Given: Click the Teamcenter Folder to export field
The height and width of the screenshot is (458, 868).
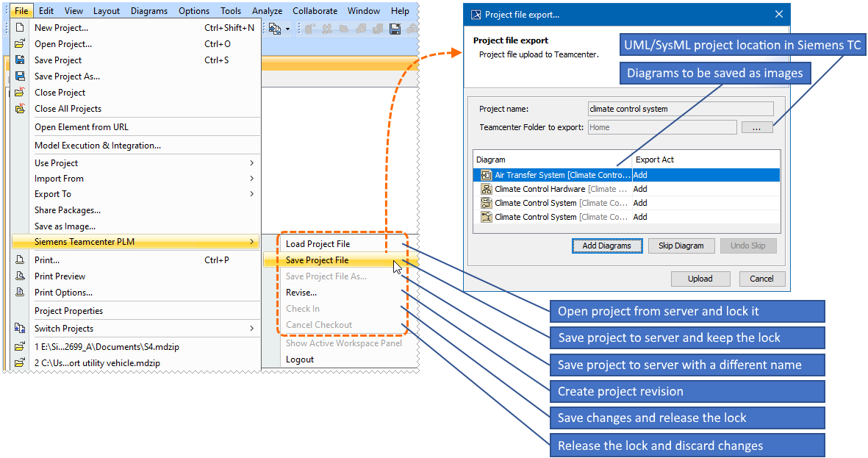Looking at the screenshot, I should (662, 127).
